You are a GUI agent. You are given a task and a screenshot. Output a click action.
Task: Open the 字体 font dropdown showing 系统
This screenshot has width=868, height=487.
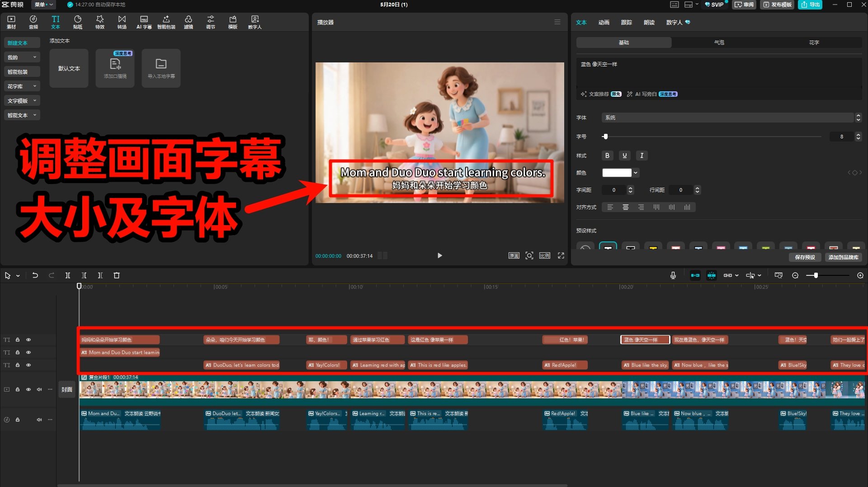pyautogui.click(x=728, y=118)
